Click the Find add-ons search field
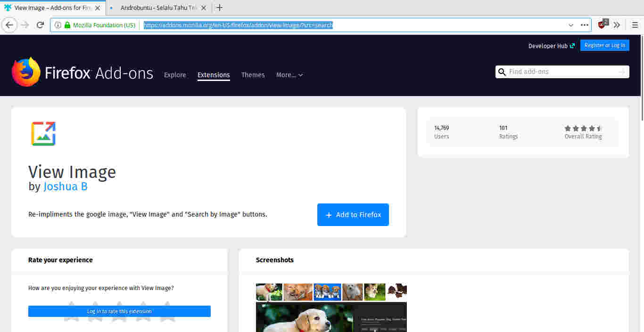The width and height of the screenshot is (644, 332). 561,72
